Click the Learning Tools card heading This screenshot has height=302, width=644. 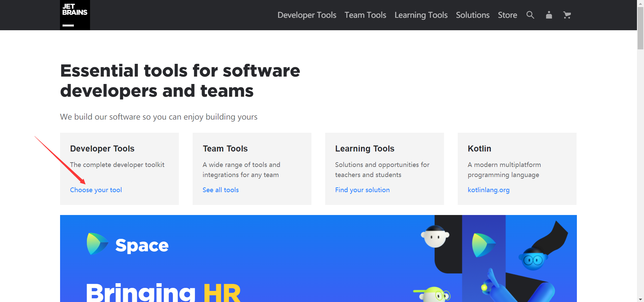point(364,148)
